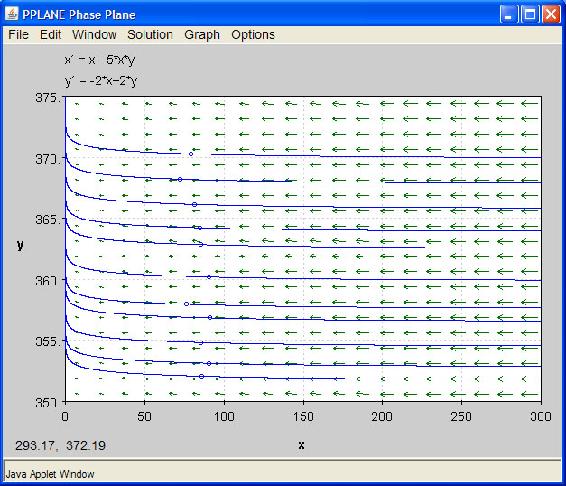This screenshot has height=486, width=566.
Task: Click the cursor coordinates readout 293.17, 372.19
Action: tap(60, 446)
